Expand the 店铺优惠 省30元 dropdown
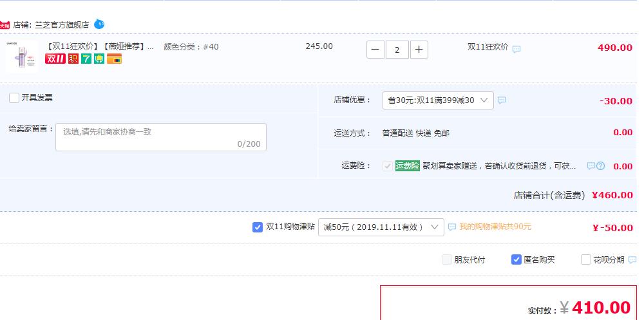This screenshot has height=320, width=644. [438, 100]
